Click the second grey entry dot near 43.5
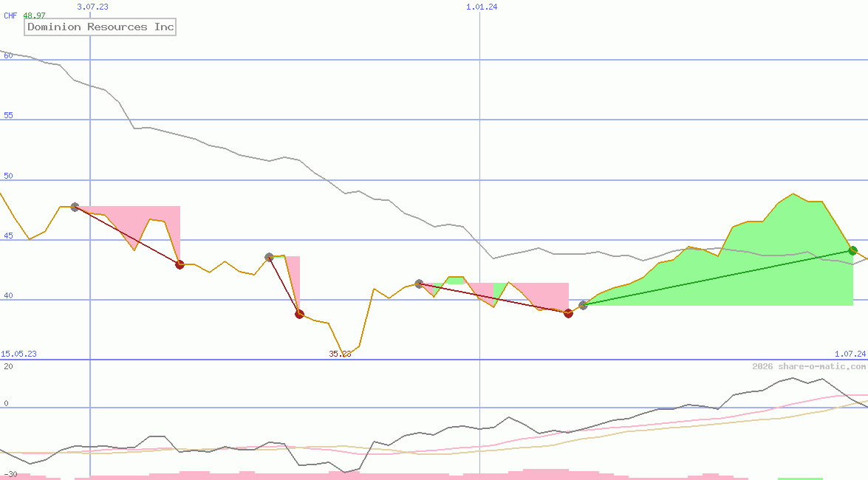The width and height of the screenshot is (868, 480). 269,257
